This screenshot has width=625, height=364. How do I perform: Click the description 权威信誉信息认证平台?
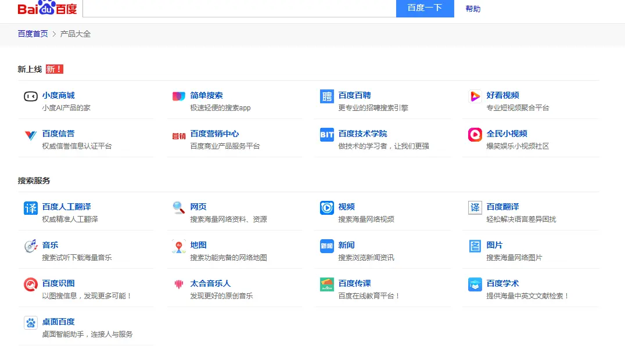point(77,146)
